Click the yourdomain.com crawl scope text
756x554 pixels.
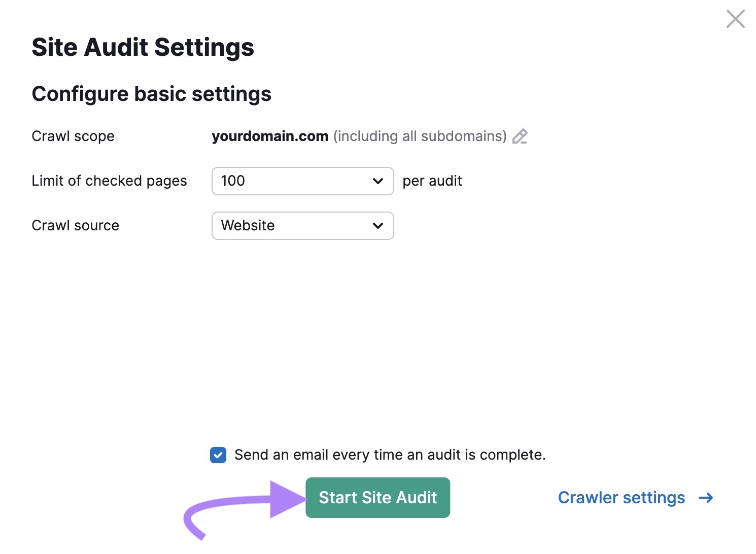click(x=270, y=136)
